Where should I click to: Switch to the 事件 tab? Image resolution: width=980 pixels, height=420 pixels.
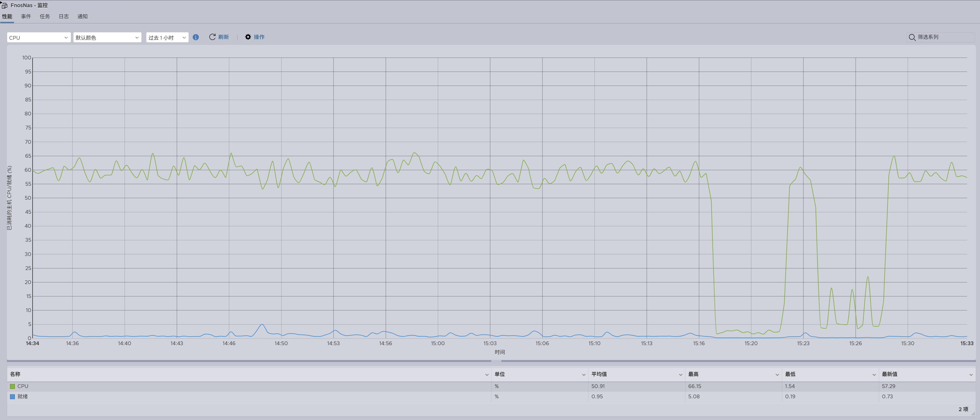pyautogui.click(x=25, y=16)
